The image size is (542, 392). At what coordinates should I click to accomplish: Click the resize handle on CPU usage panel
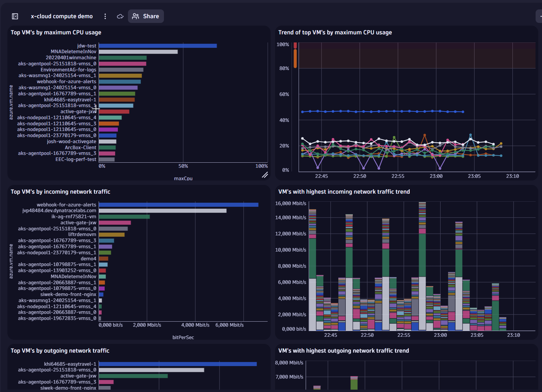[x=265, y=175]
